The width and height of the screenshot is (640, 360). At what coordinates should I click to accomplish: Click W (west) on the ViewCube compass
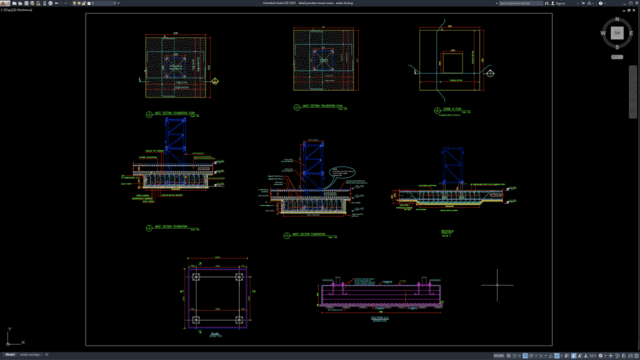point(603,33)
